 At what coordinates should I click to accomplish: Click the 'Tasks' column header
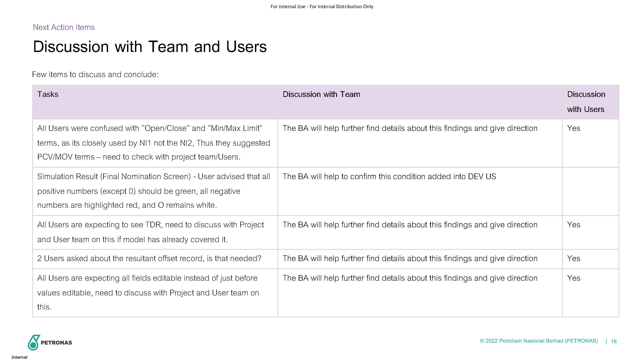click(x=48, y=95)
